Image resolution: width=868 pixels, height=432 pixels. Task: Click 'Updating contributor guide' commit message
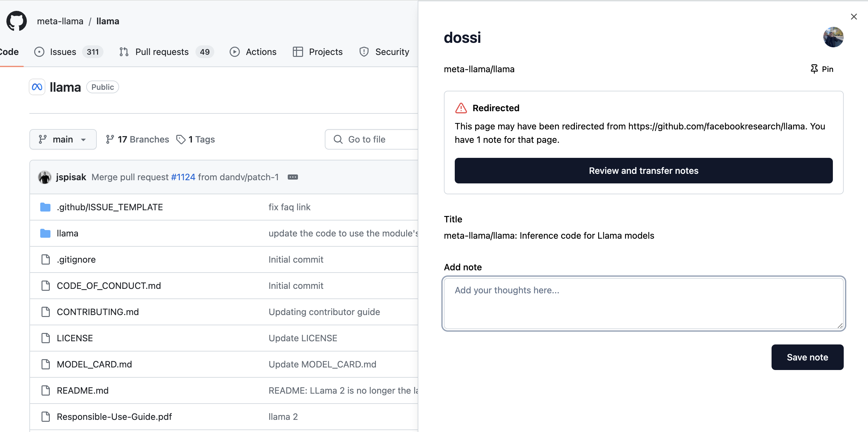[x=324, y=312]
